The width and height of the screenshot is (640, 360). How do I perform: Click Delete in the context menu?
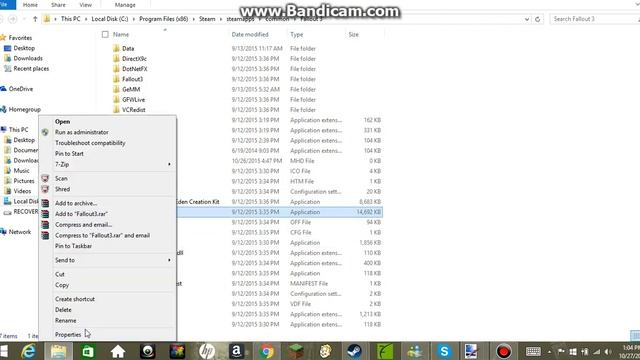pyautogui.click(x=63, y=310)
